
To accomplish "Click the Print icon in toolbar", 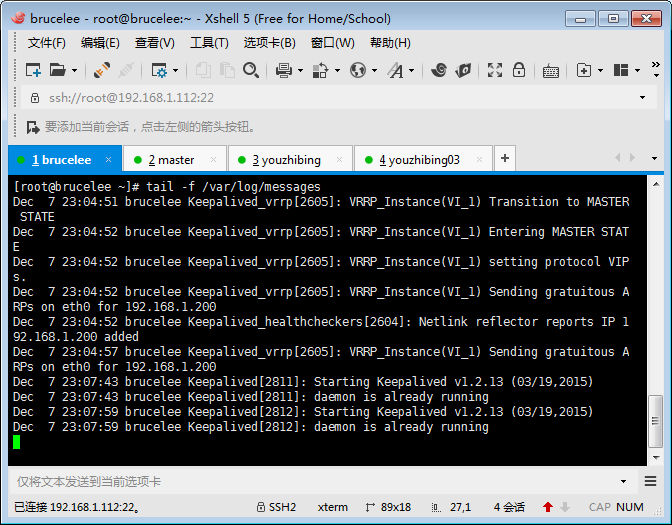I will click(x=284, y=70).
